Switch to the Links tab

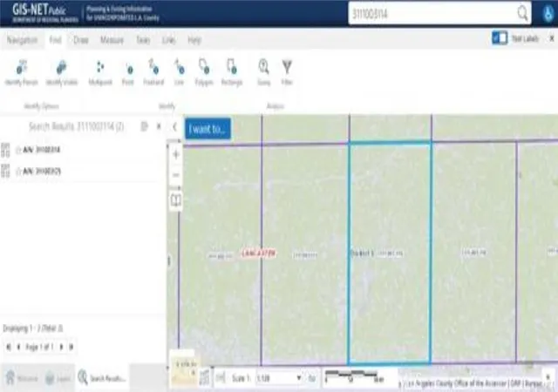168,40
